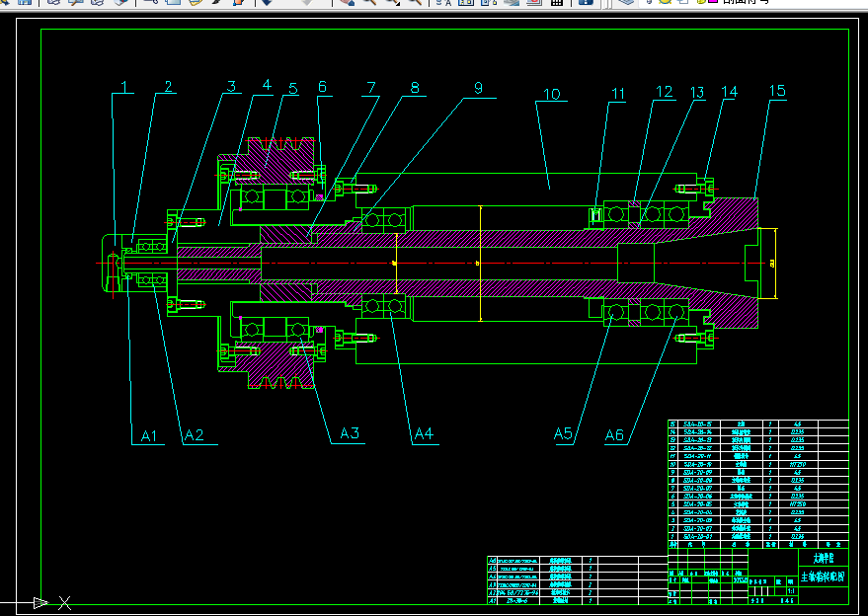Select part callout label "14"

(x=730, y=92)
